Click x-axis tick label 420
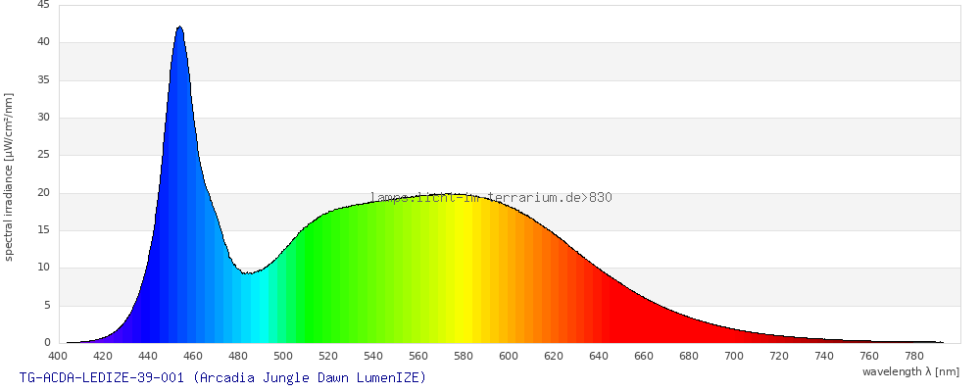This screenshot has height=392, width=980. click(103, 357)
